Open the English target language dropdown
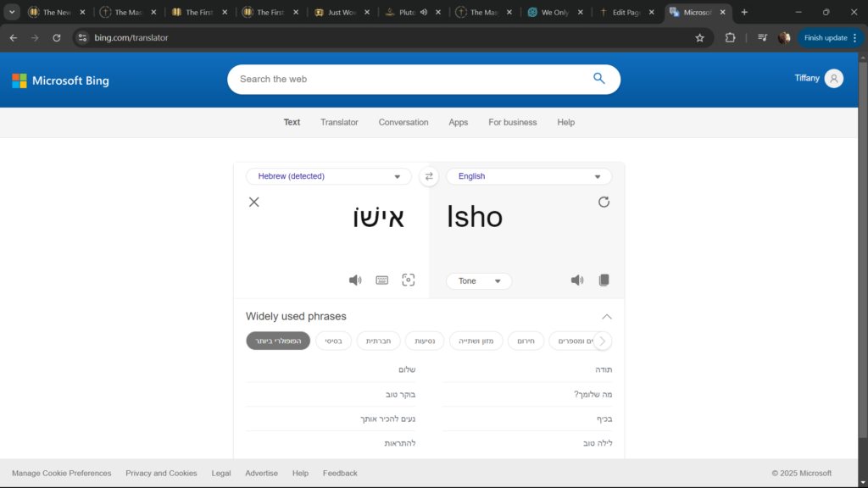 529,176
